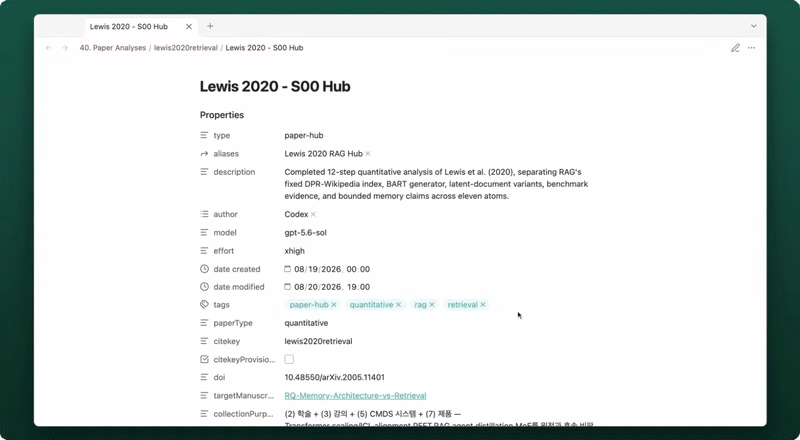Edit the citekey value lewis2020retrieval
Screen dimensions: 800x440
[x=318, y=341]
